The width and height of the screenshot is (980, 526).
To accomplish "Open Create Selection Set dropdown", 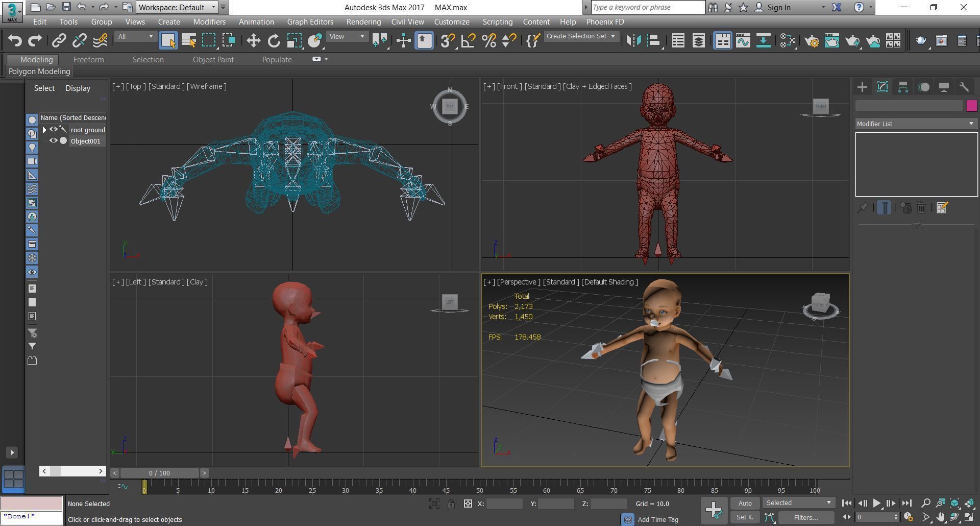I will click(581, 36).
